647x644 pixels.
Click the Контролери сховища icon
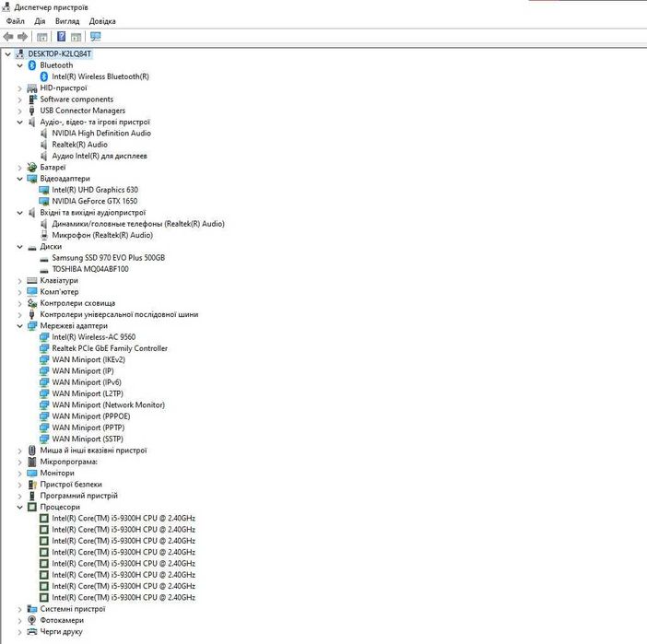(31, 303)
